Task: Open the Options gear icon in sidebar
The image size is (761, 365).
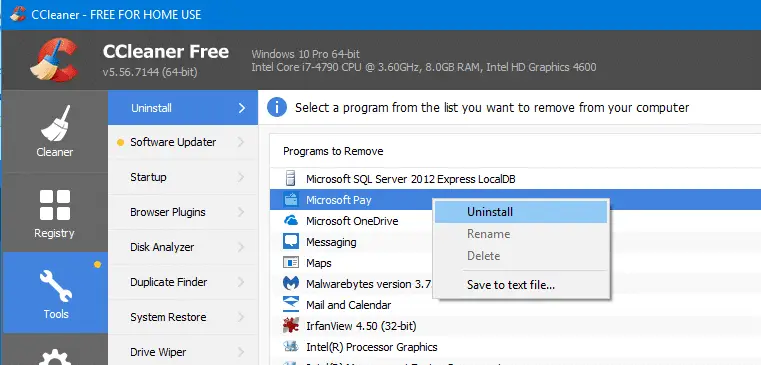Action: (55, 358)
